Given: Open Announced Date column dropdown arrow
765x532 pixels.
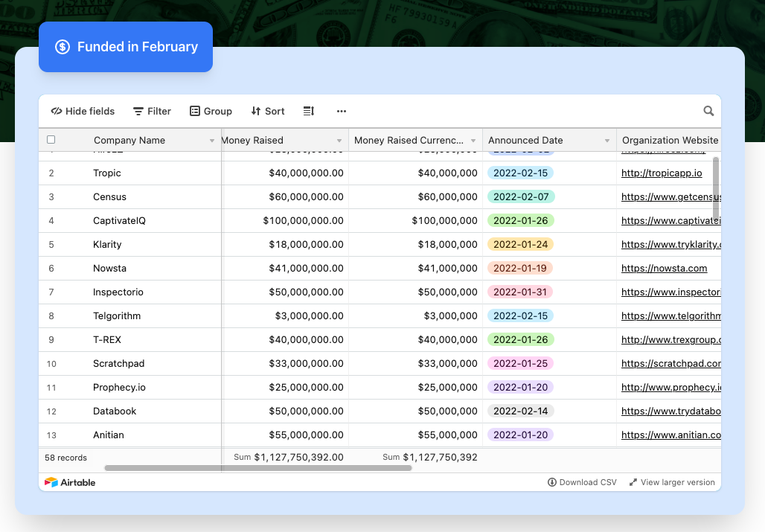Looking at the screenshot, I should click(607, 141).
